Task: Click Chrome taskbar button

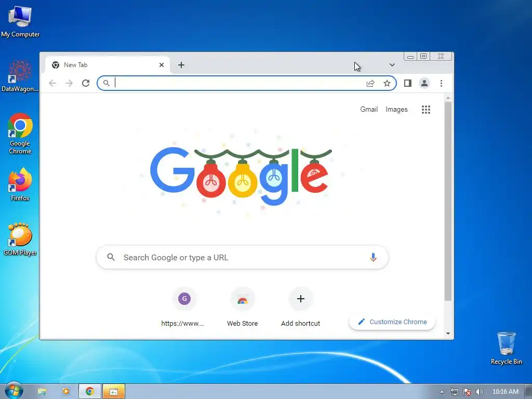Action: 89,392
